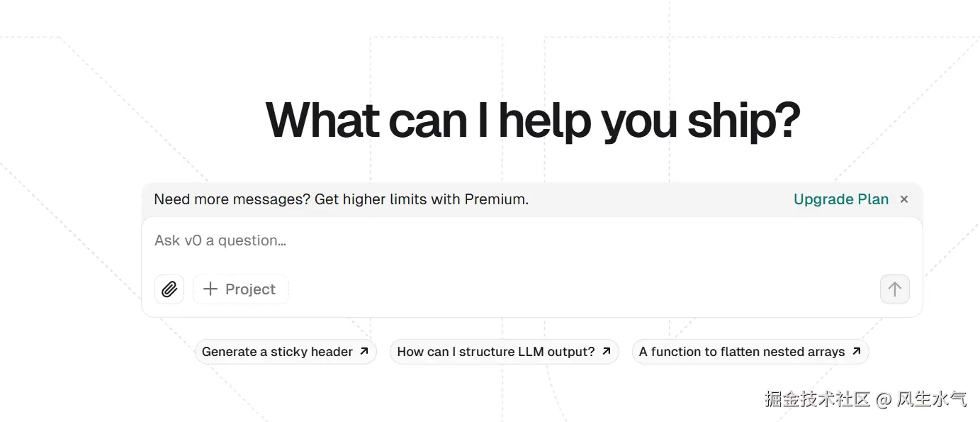The image size is (980, 422).
Task: Click the arrow icon on sticky header chip
Action: [364, 351]
